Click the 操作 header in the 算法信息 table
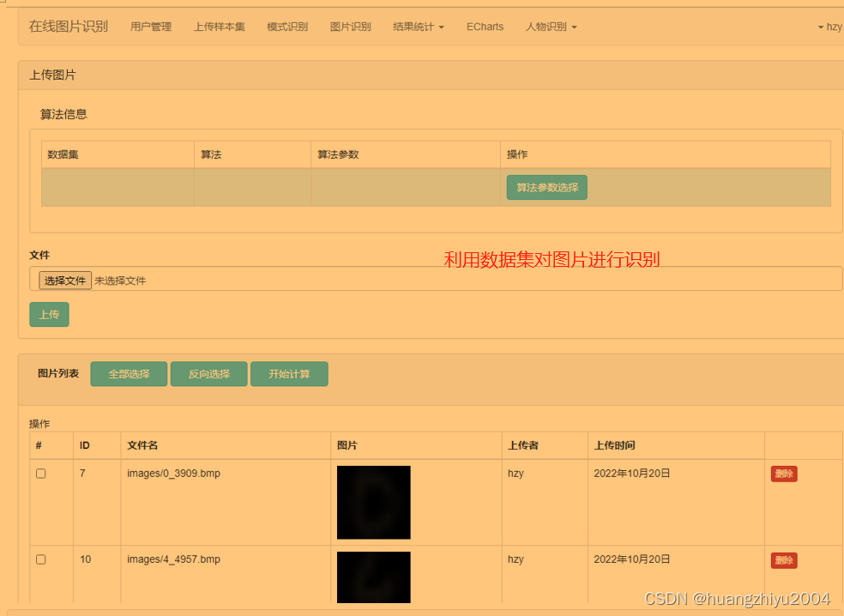The height and width of the screenshot is (616, 844). click(516, 154)
